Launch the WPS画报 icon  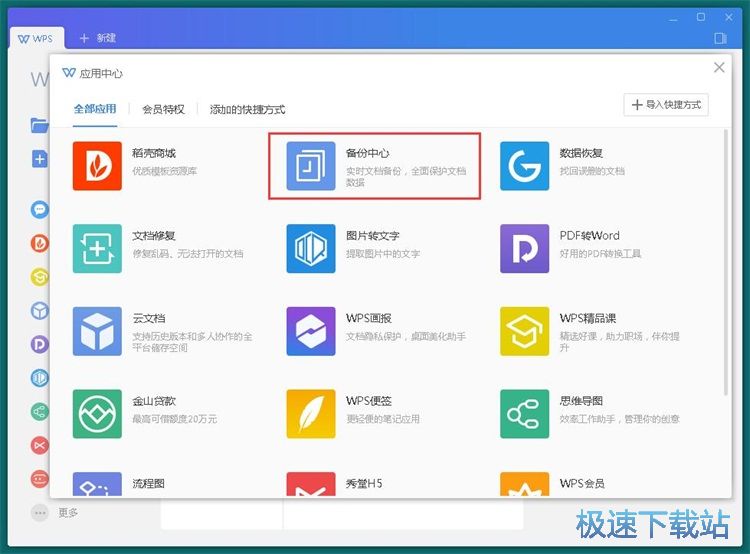click(x=311, y=331)
